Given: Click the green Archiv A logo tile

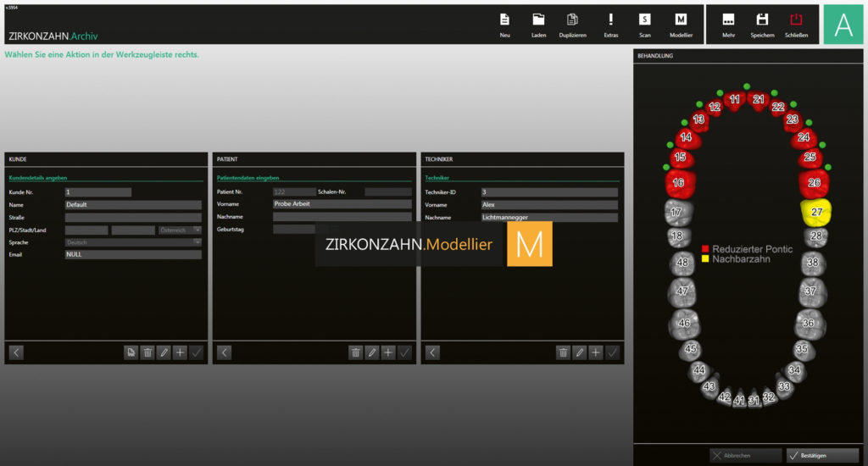Looking at the screenshot, I should (843, 25).
